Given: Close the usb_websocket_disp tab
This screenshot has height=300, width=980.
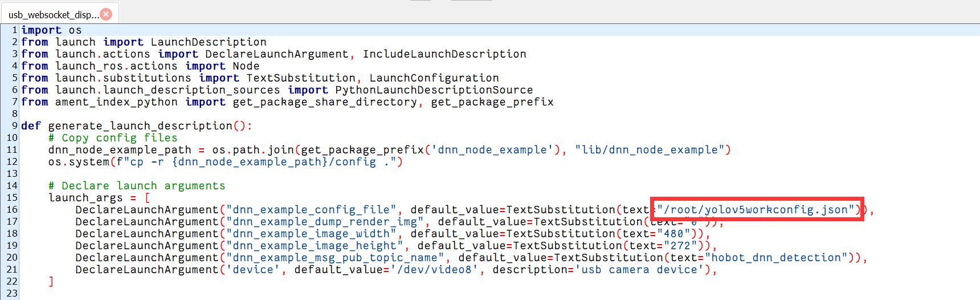Looking at the screenshot, I should (x=106, y=14).
